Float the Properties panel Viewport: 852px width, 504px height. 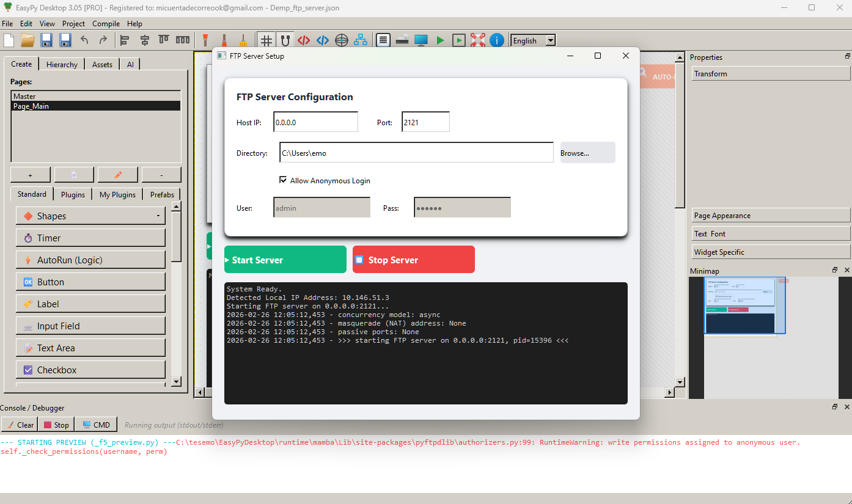pyautogui.click(x=847, y=56)
